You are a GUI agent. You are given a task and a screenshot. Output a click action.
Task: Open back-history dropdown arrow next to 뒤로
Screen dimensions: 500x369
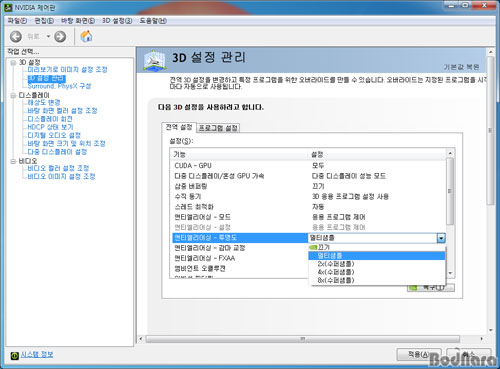[48, 36]
